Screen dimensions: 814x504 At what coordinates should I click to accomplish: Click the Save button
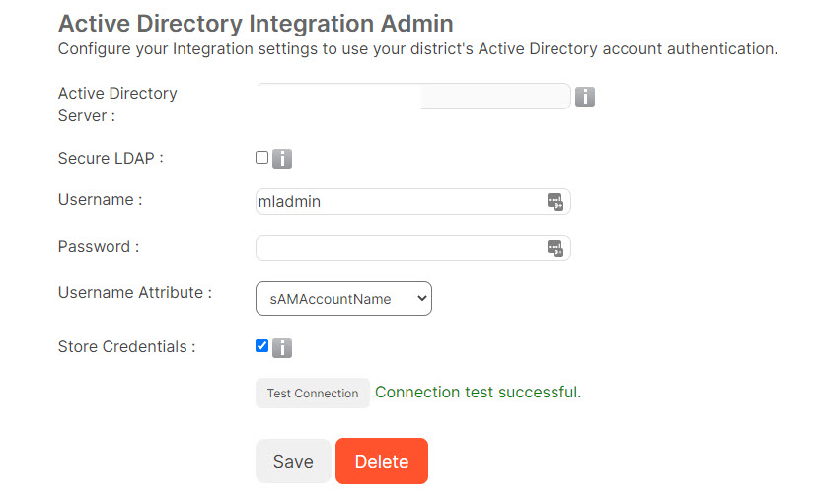(293, 461)
